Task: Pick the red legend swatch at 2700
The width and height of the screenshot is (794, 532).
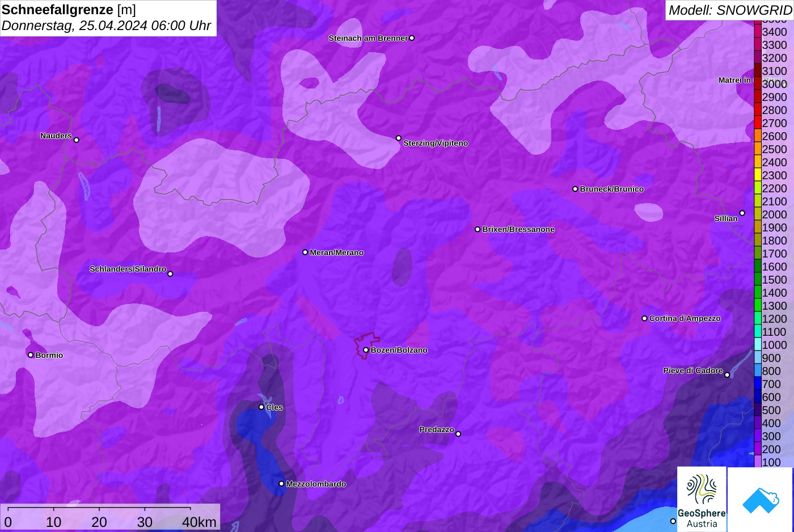Action: [x=758, y=123]
